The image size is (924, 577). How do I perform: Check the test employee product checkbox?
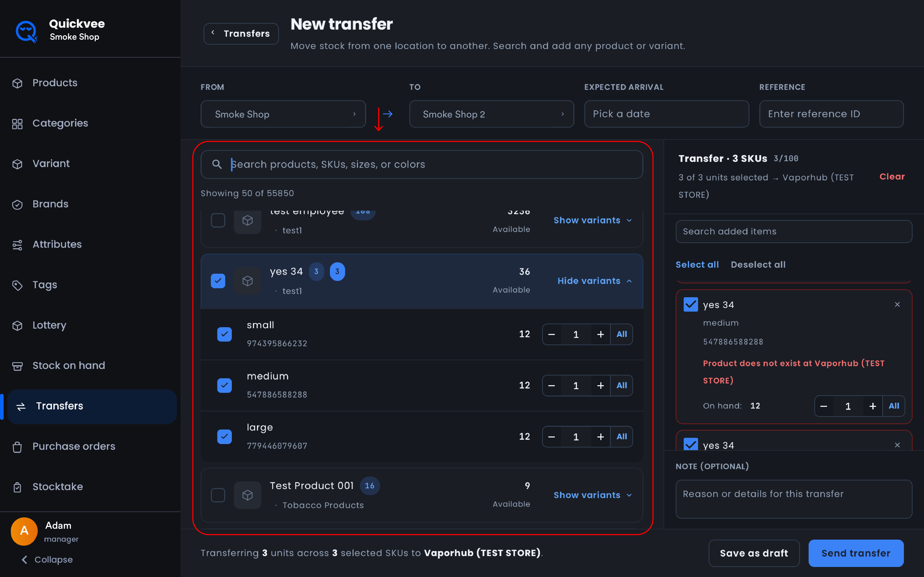(218, 220)
